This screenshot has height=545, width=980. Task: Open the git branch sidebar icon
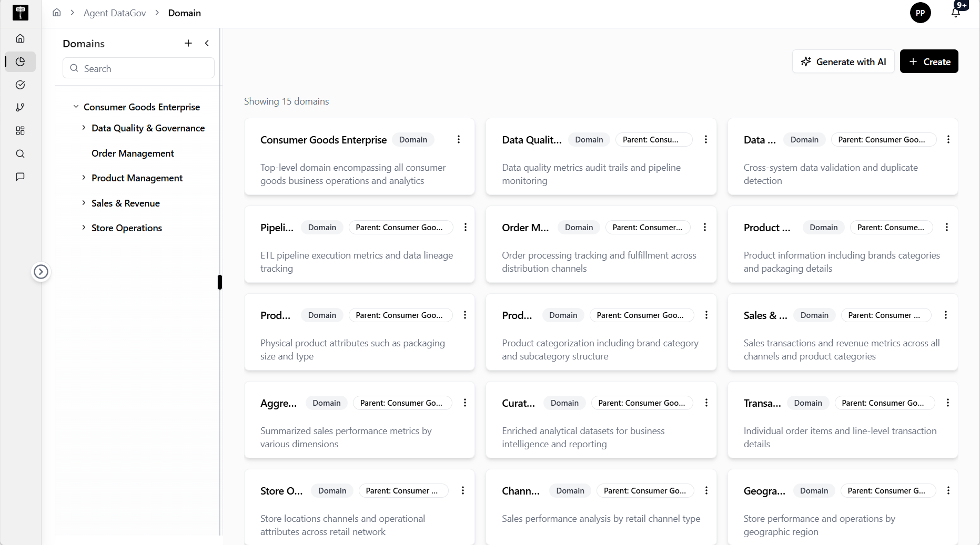(x=20, y=107)
